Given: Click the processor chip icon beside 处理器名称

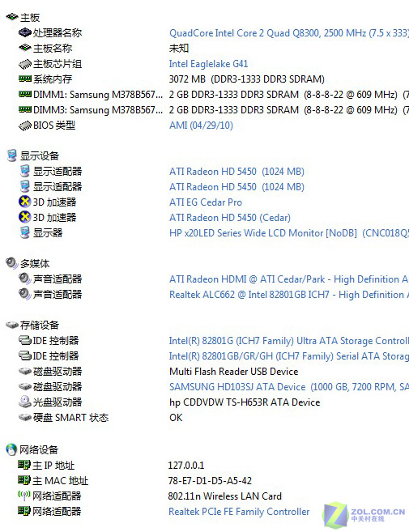Looking at the screenshot, I should pos(25,32).
